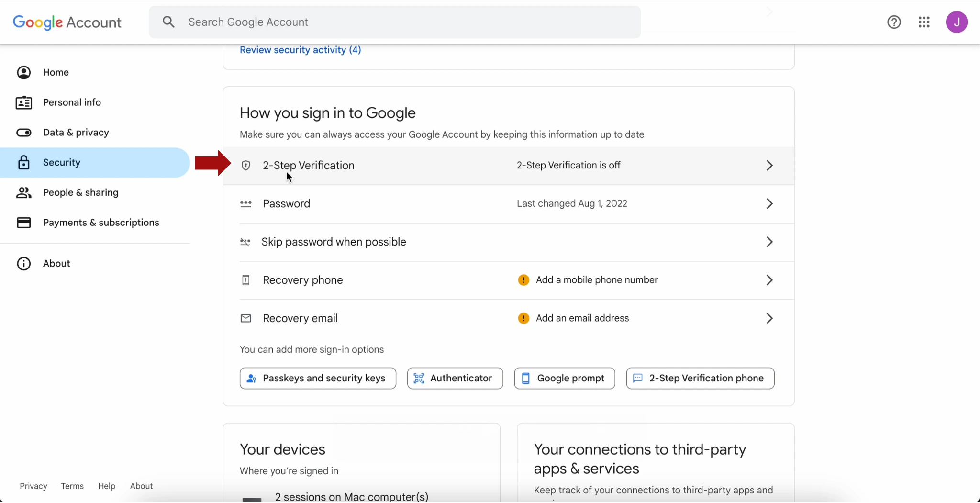
Task: Click the search magnifier icon
Action: coord(168,22)
